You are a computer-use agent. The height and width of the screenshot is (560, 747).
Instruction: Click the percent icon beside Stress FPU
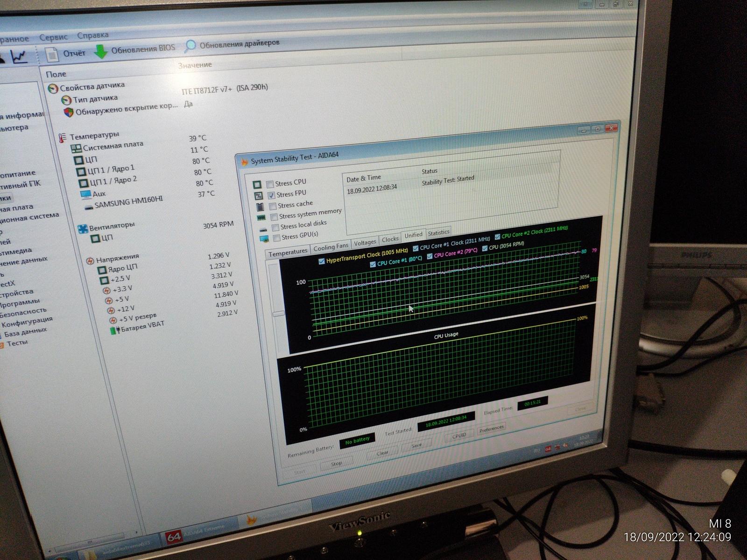pos(258,196)
